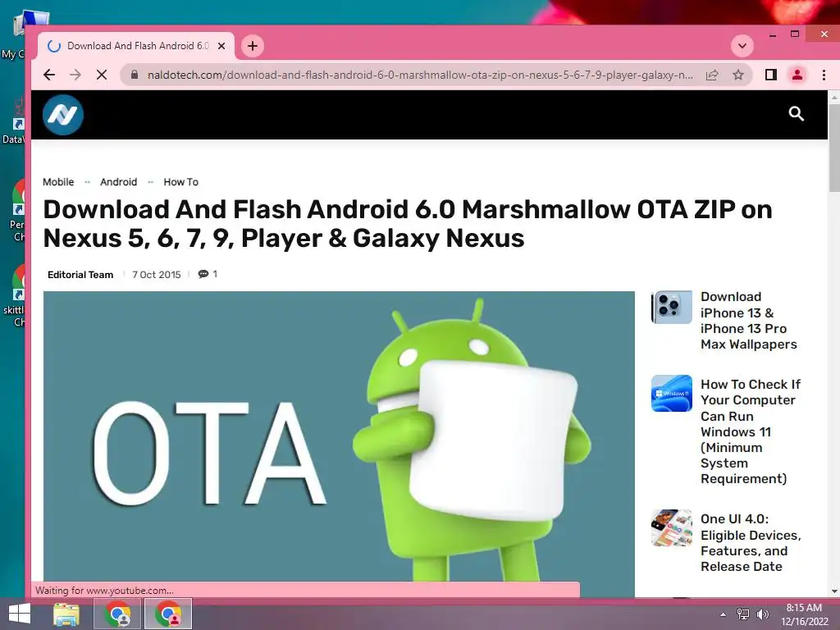Click scrollbar down arrow
Viewport: 840px width, 630px height.
click(x=833, y=591)
